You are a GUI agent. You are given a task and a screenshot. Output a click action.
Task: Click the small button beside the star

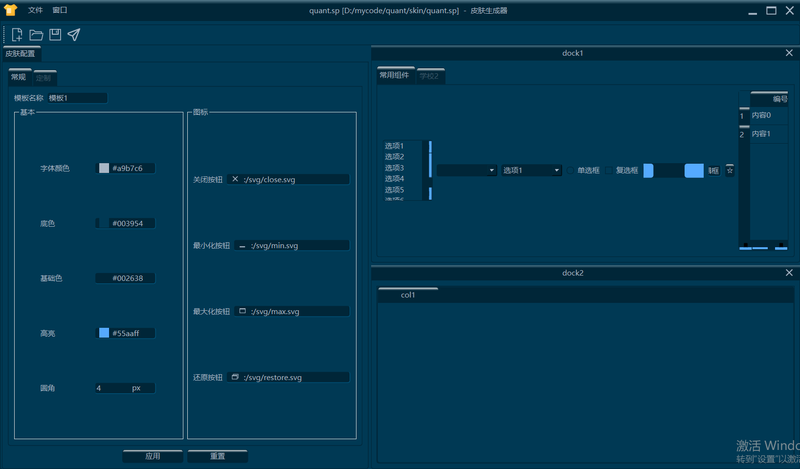pos(714,170)
